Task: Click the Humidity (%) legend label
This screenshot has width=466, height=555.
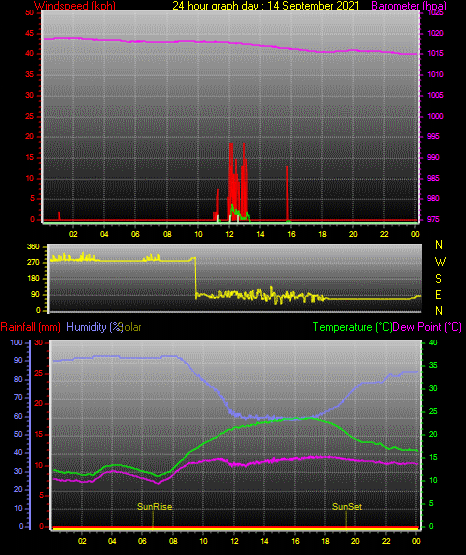Action: (94, 327)
